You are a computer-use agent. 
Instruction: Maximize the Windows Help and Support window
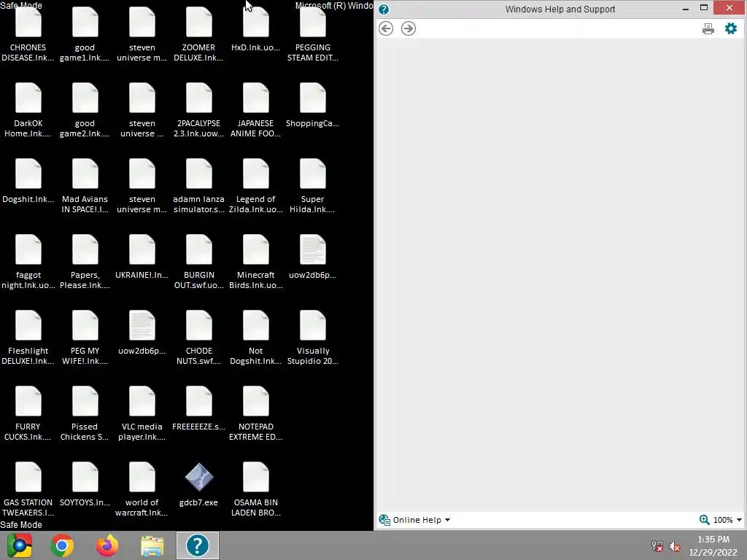704,7
